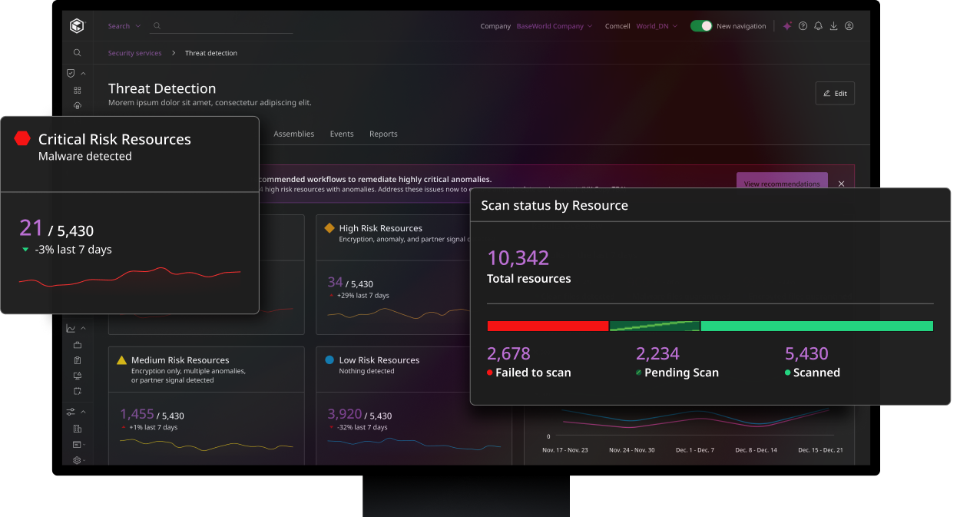Viewport: 980px width, 517px height.
Task: Click the AI sparkle assistant icon
Action: click(x=787, y=26)
